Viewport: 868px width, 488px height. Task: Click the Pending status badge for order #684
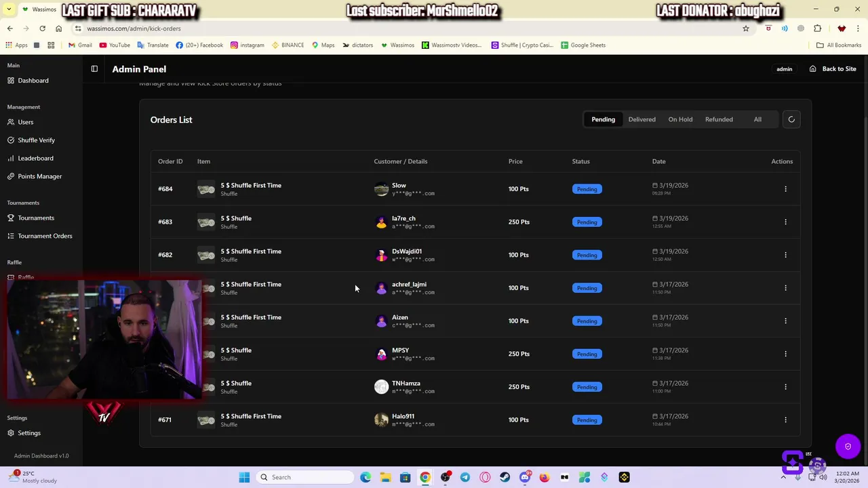[x=587, y=189]
